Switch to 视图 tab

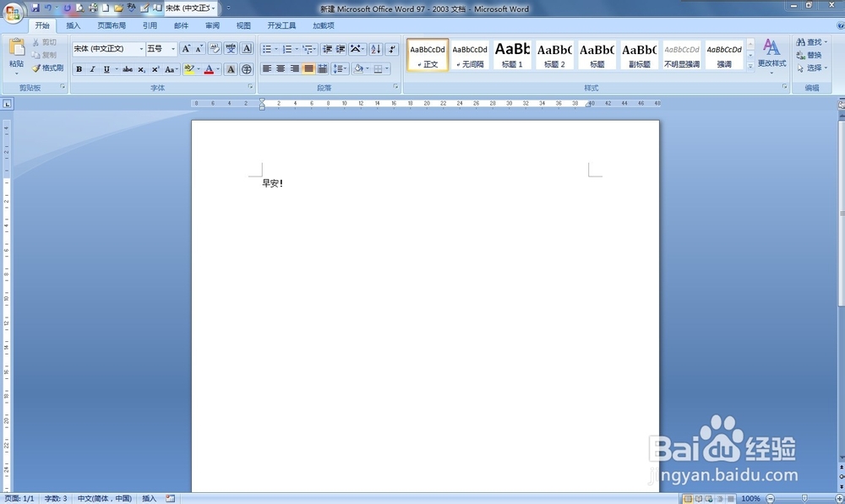pyautogui.click(x=243, y=25)
